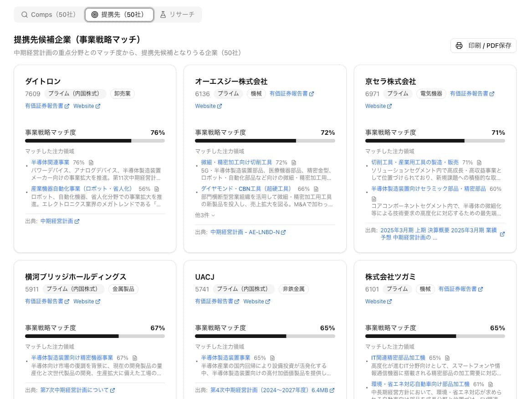Open 半導体製造装置向け精密機器事業 link
This screenshot has height=399, width=532.
72,358
